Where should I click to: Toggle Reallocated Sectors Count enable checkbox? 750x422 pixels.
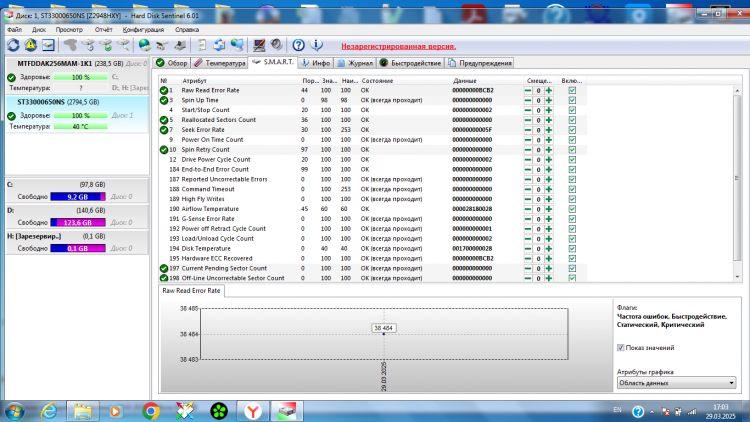572,120
